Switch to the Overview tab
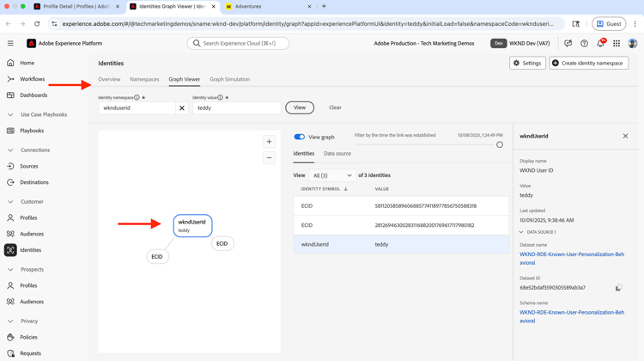Image resolution: width=644 pixels, height=361 pixels. (109, 79)
